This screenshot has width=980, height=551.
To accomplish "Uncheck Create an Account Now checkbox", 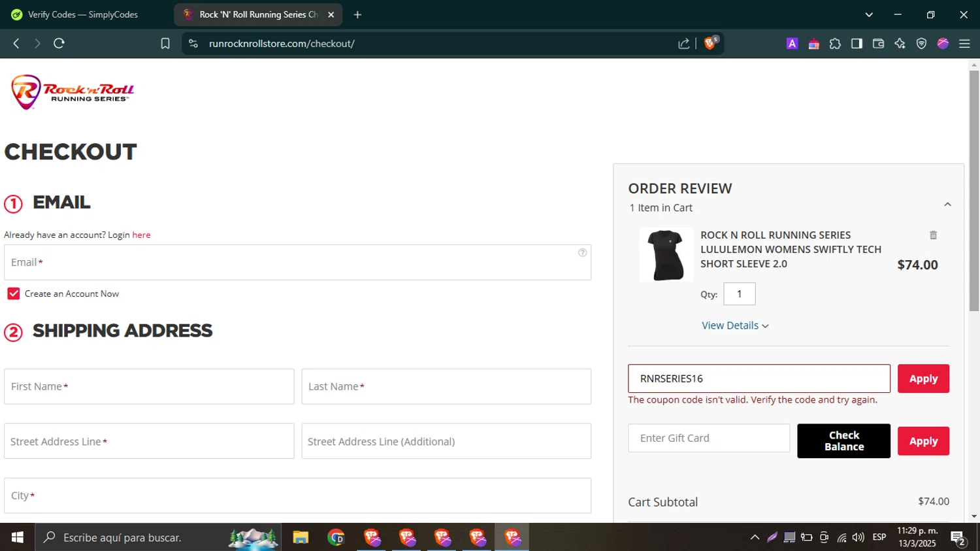I will coord(14,293).
